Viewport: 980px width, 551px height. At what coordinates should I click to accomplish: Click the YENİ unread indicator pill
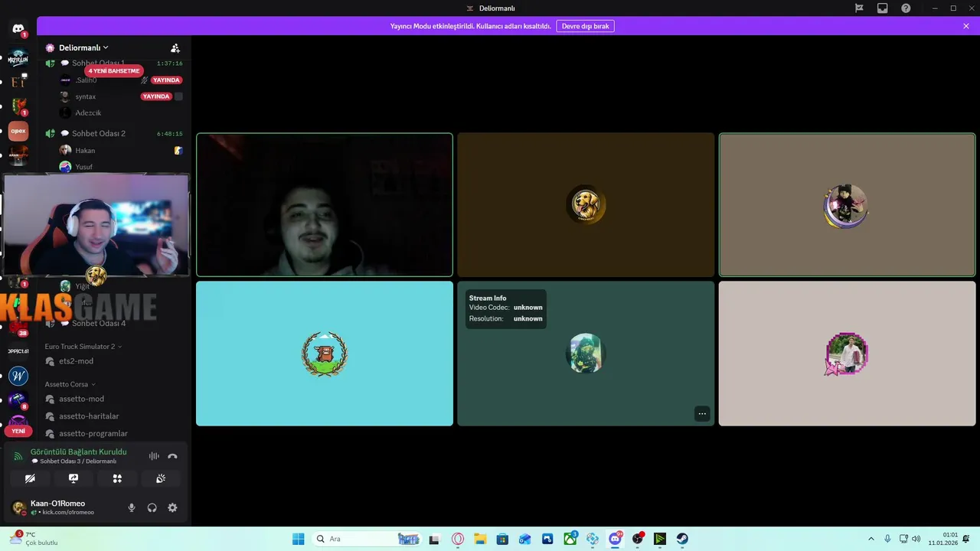[18, 431]
